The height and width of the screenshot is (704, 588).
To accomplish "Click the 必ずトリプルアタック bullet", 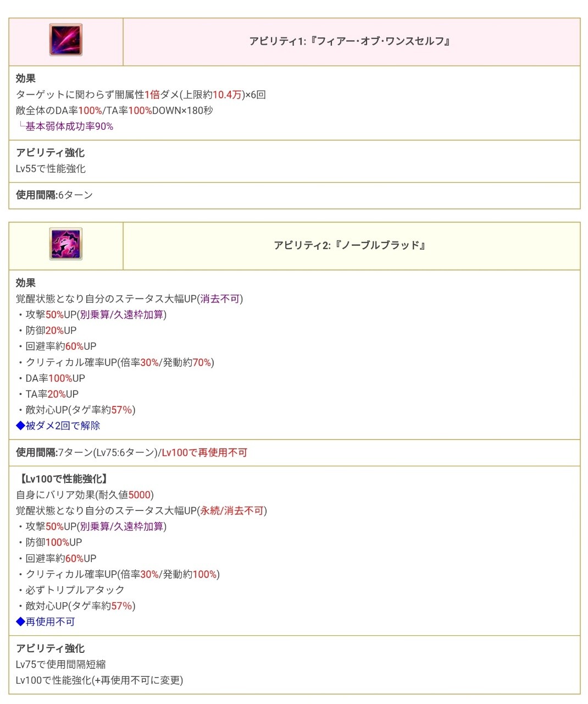I will 75,590.
